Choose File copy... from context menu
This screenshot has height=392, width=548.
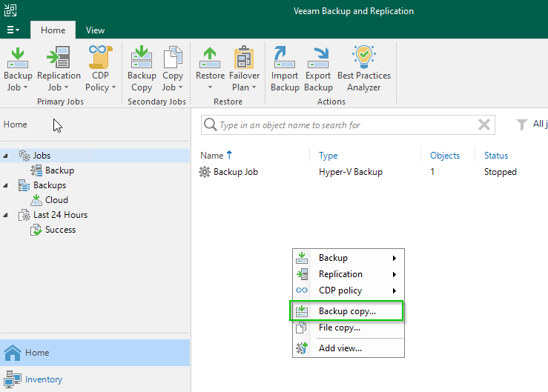pyautogui.click(x=349, y=328)
